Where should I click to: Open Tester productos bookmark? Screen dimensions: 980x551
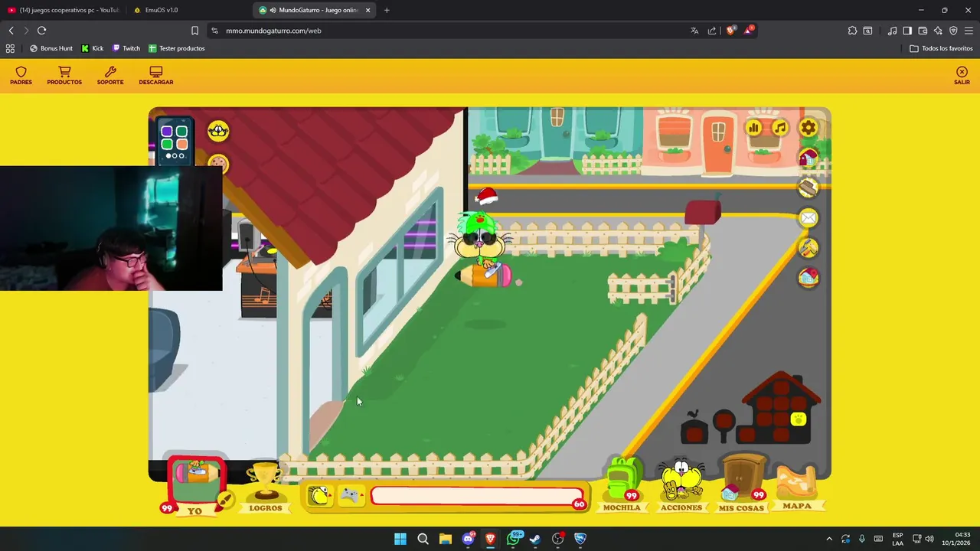[x=177, y=48]
